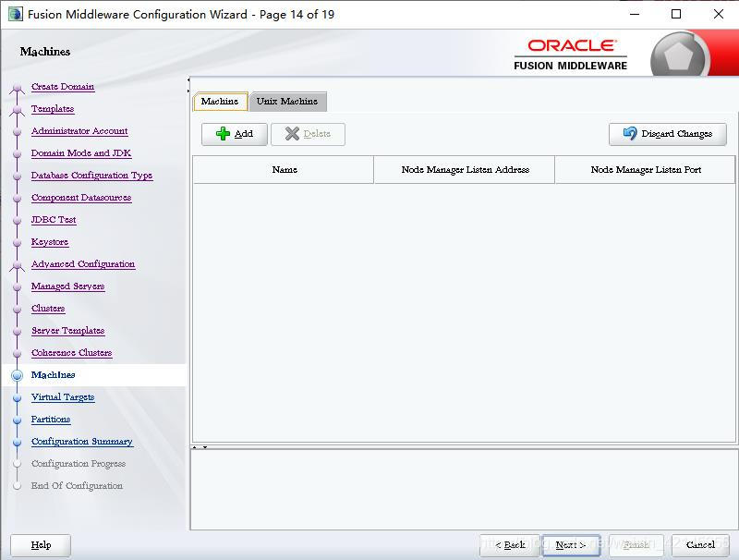Navigate to Domain Mode and JDK
This screenshot has height=560, width=739.
click(x=81, y=153)
